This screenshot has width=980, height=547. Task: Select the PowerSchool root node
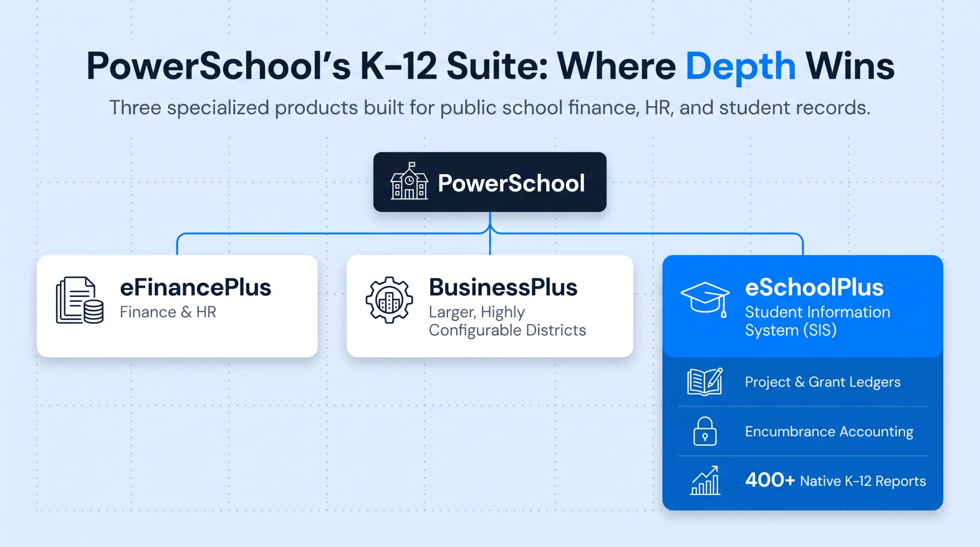(490, 182)
